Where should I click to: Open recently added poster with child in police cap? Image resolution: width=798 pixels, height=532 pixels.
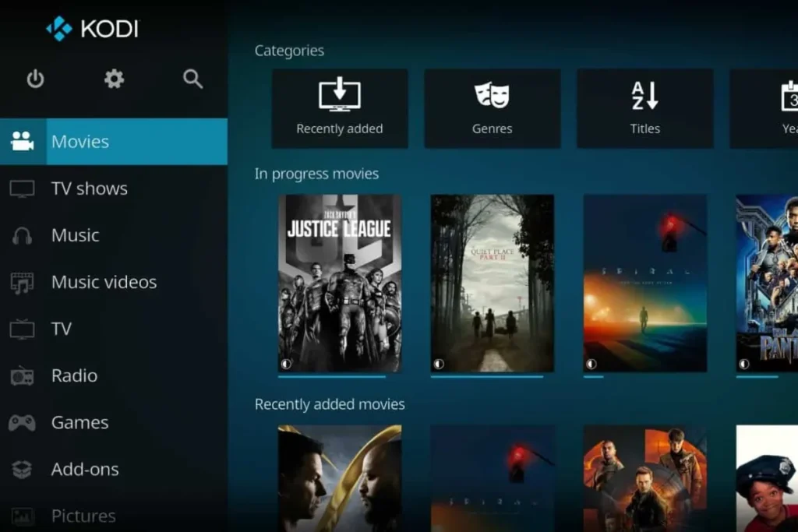click(767, 478)
